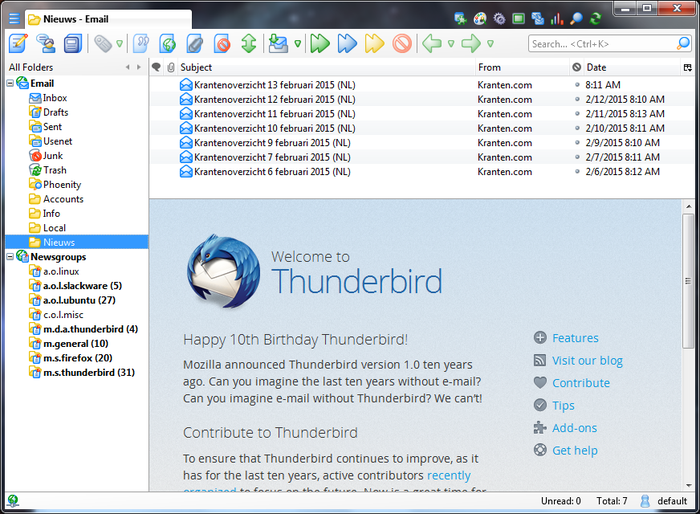Open the bar chart activity icon
This screenshot has height=514, width=700.
[557, 18]
